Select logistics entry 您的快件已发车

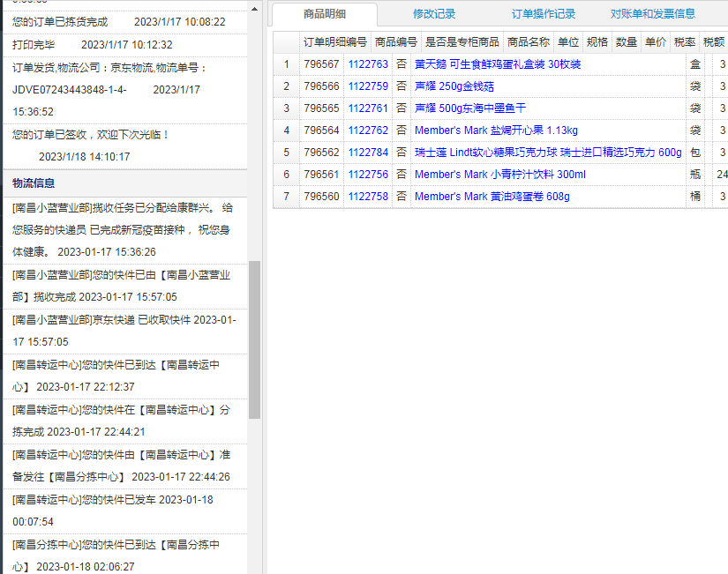(125, 511)
